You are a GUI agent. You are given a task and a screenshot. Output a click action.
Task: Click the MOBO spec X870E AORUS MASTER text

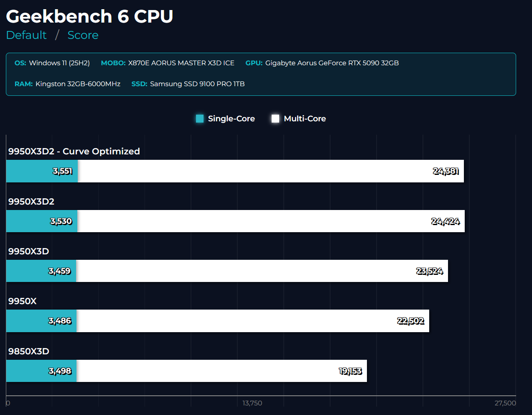tap(181, 63)
